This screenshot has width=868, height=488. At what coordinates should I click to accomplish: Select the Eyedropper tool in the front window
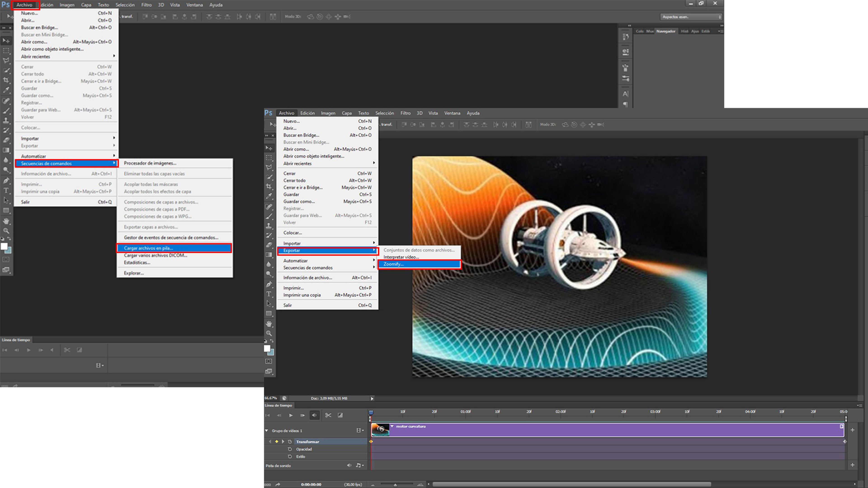coord(269,196)
